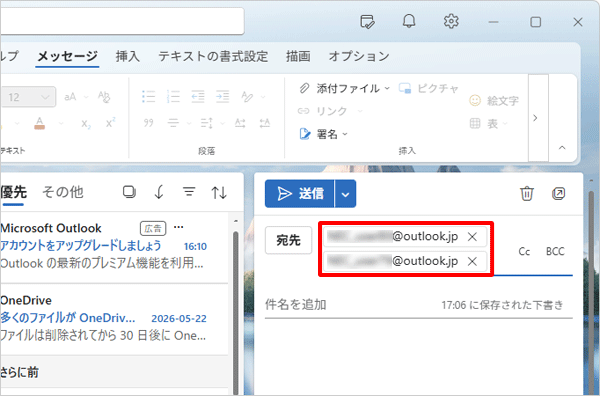
Task: Add Cc recipients
Action: click(x=524, y=251)
